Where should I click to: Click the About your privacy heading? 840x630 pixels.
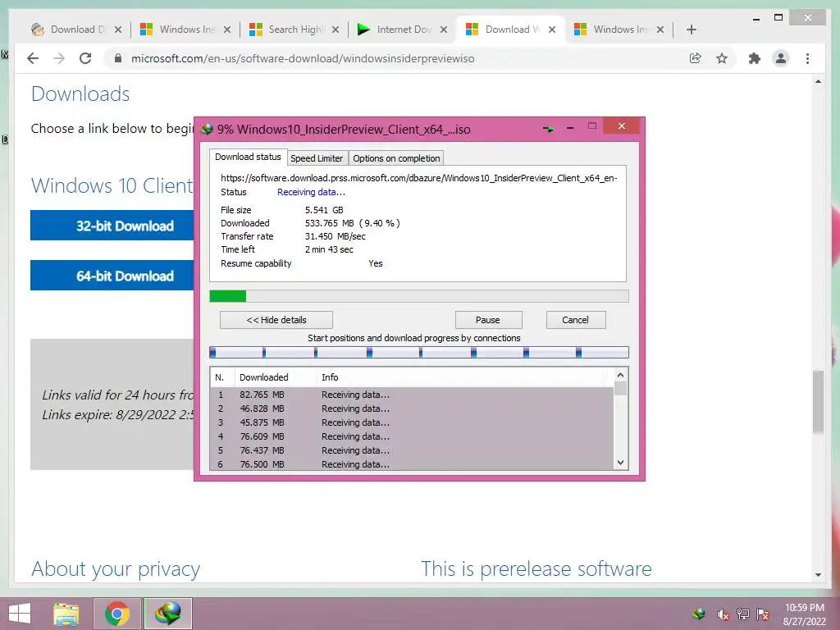(x=116, y=568)
